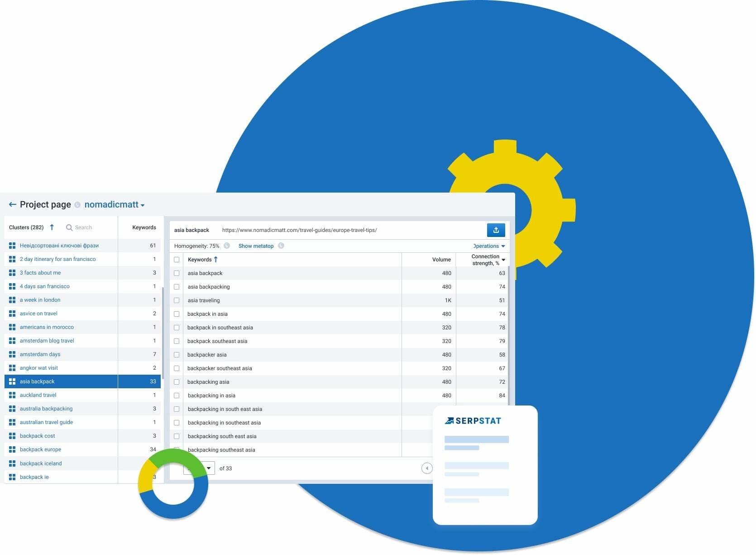Expand the Operations dropdown menu
The height and width of the screenshot is (555, 756).
pos(489,246)
